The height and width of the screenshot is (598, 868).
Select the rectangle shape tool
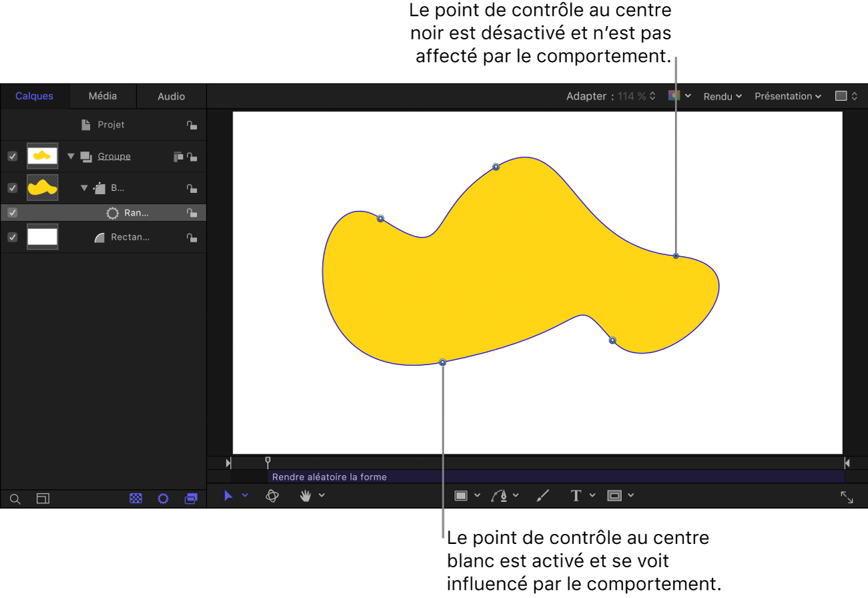click(462, 495)
